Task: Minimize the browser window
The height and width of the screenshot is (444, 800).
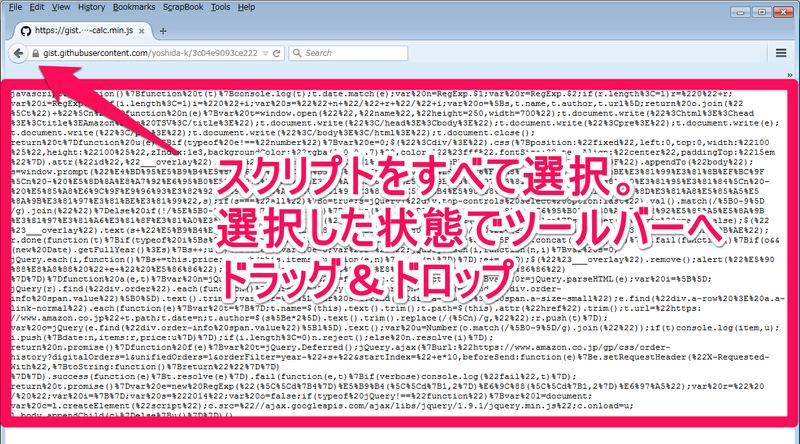Action: (740, 12)
